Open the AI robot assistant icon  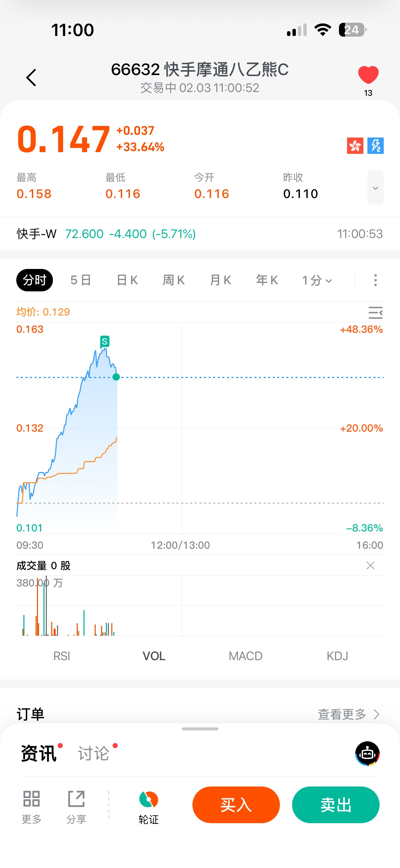pyautogui.click(x=367, y=754)
